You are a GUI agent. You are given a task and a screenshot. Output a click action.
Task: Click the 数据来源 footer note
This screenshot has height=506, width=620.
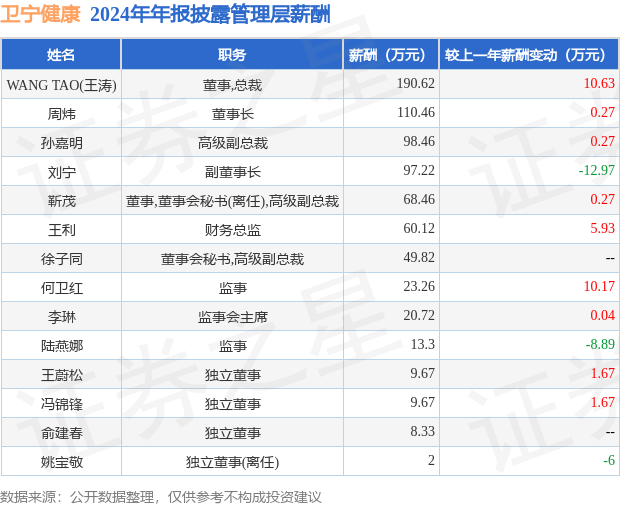pos(161,497)
